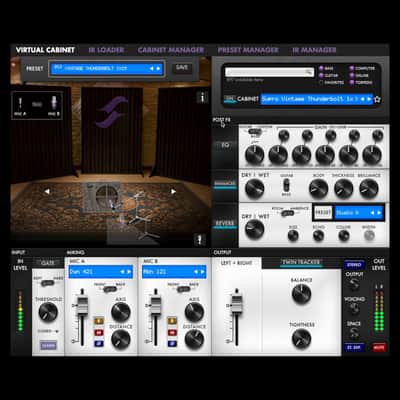The height and width of the screenshot is (400, 400).
Task: Toggle the bottom right-column filter below Online
Action: pyautogui.click(x=352, y=82)
